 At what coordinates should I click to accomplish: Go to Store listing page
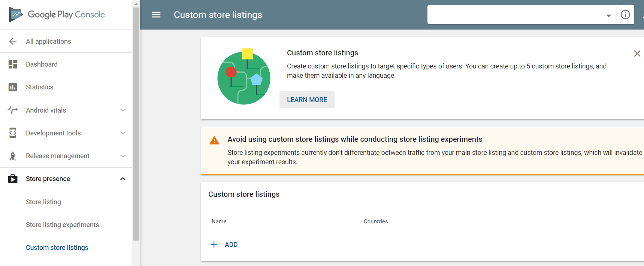point(43,202)
